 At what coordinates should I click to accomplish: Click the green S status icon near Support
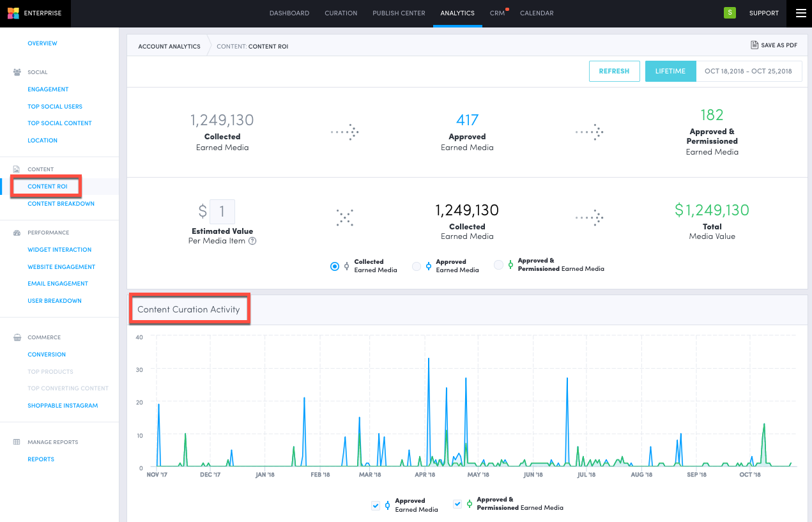click(x=729, y=13)
